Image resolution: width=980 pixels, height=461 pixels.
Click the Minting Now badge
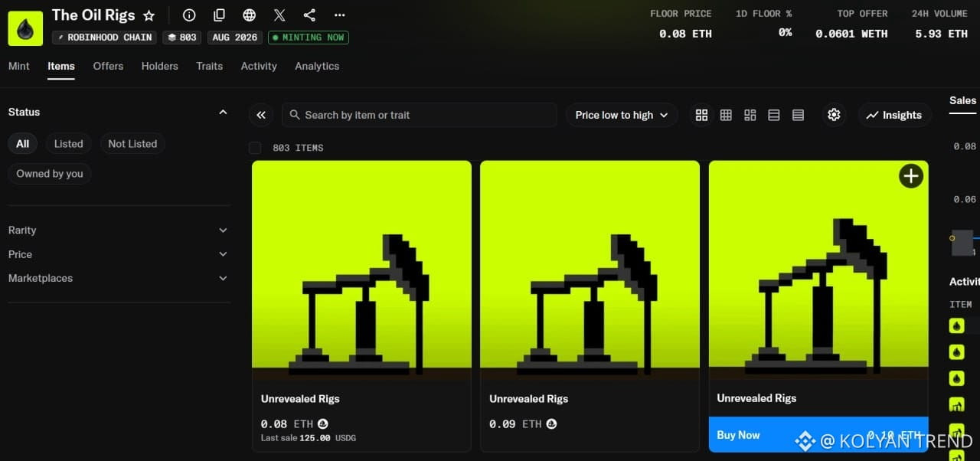point(309,38)
